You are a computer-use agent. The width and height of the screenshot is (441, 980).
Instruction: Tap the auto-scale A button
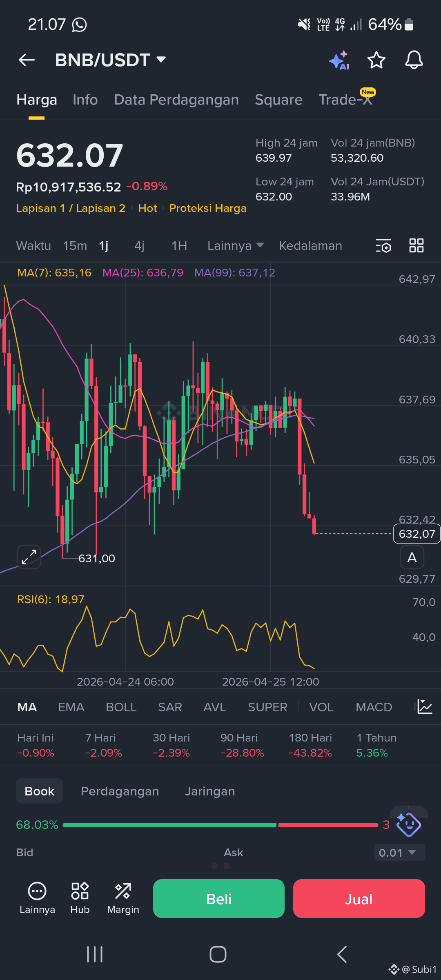412,557
